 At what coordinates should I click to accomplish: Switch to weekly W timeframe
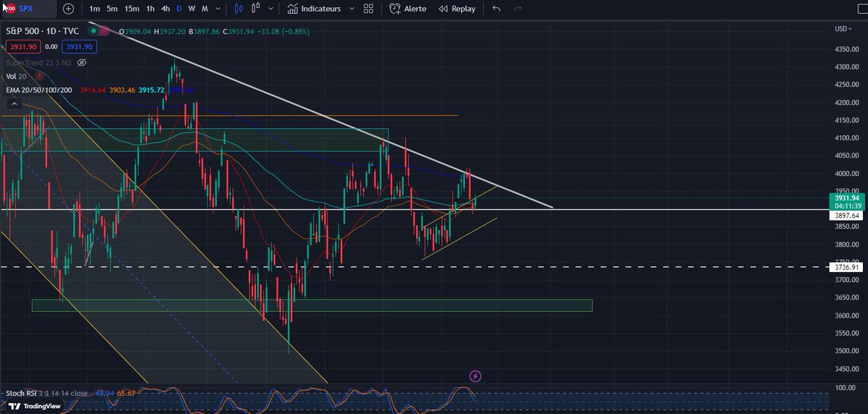point(192,9)
